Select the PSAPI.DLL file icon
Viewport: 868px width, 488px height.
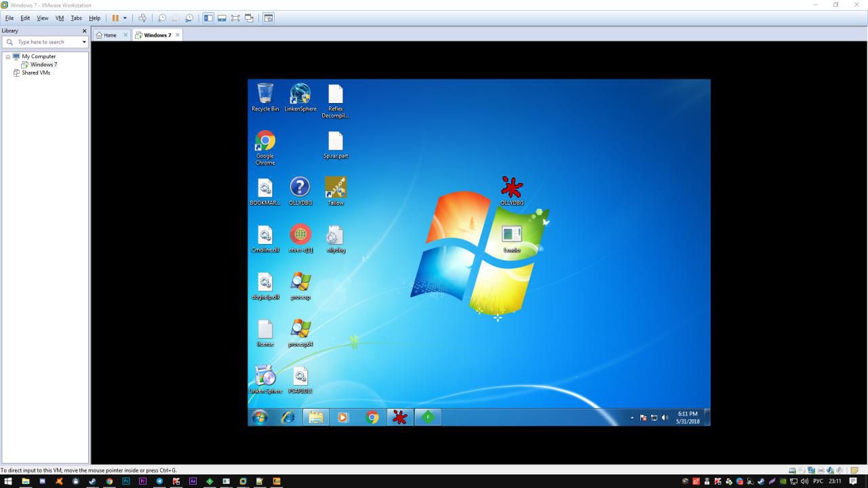pyautogui.click(x=300, y=380)
